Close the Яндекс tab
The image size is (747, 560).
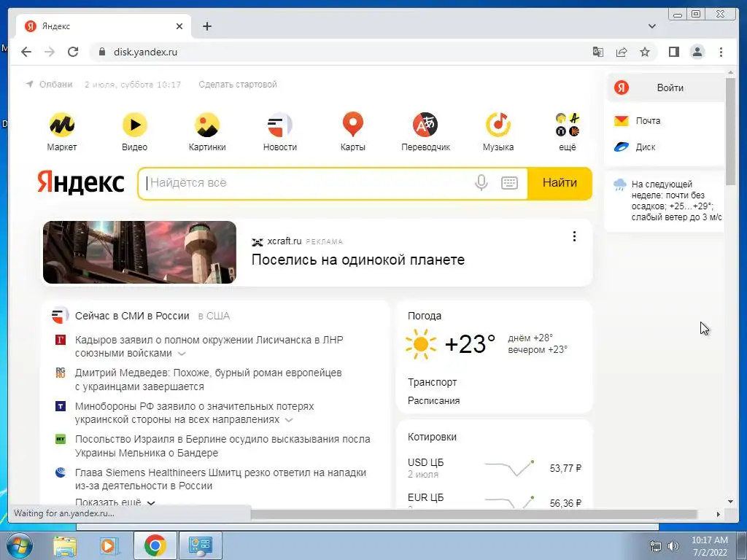179,26
